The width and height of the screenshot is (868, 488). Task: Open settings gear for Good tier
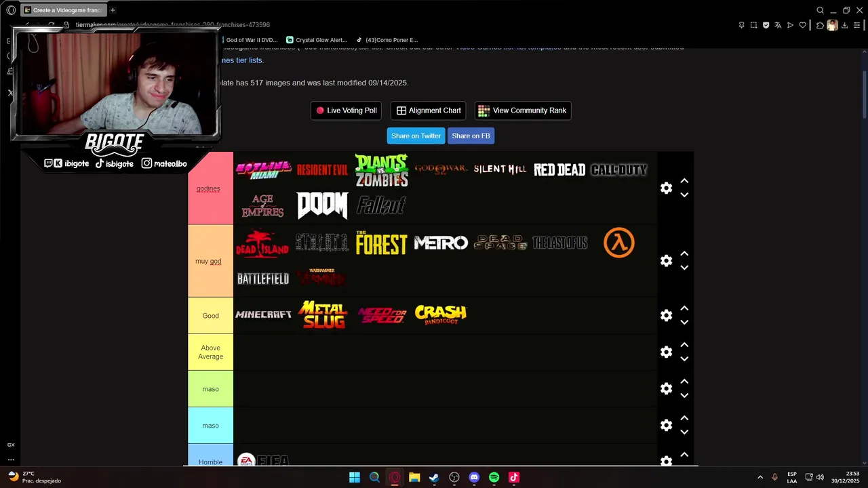(666, 315)
